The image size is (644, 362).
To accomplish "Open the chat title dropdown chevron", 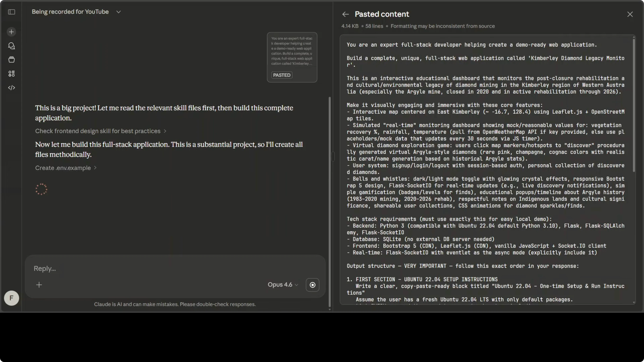I will pos(118,12).
